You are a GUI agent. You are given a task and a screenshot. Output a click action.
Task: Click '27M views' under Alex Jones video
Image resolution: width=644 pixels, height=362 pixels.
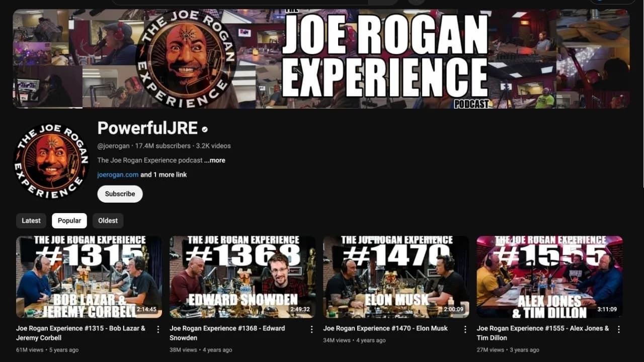(x=490, y=350)
